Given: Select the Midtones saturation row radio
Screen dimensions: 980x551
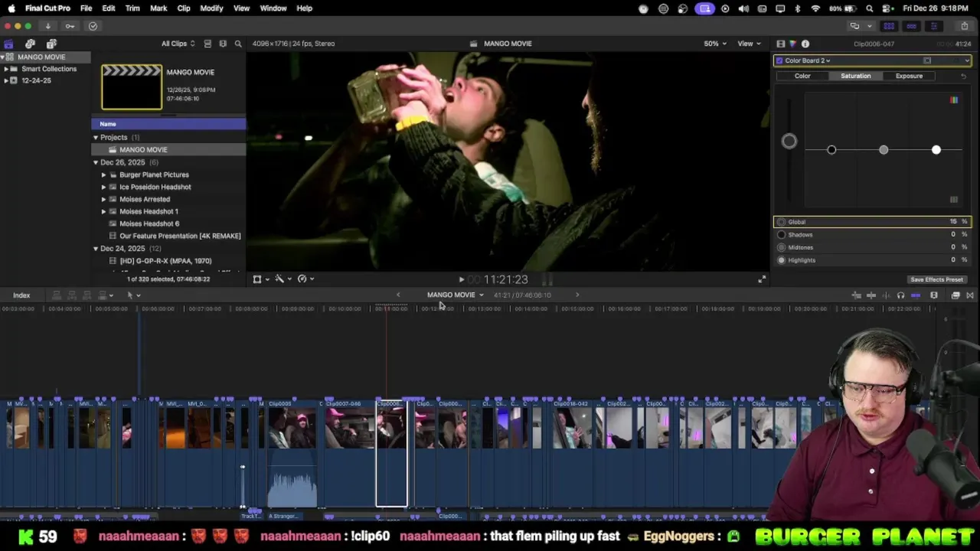Looking at the screenshot, I should click(781, 247).
